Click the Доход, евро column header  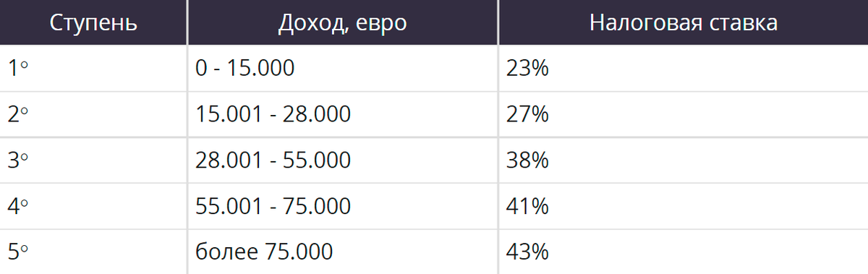tap(342, 22)
